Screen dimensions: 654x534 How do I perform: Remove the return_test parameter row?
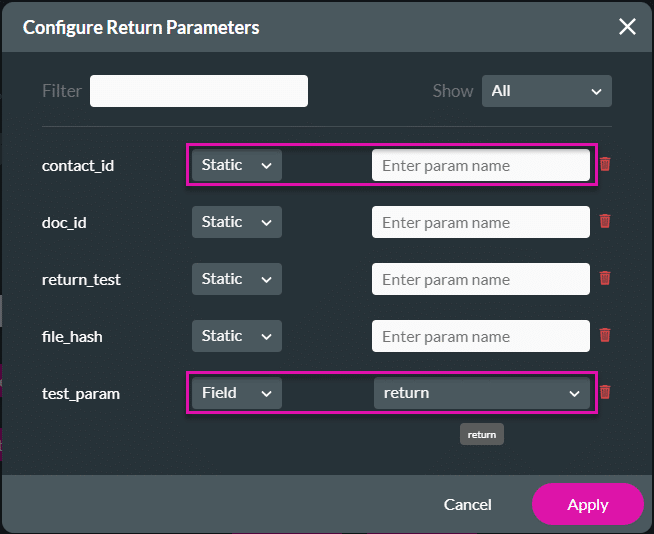pos(605,279)
